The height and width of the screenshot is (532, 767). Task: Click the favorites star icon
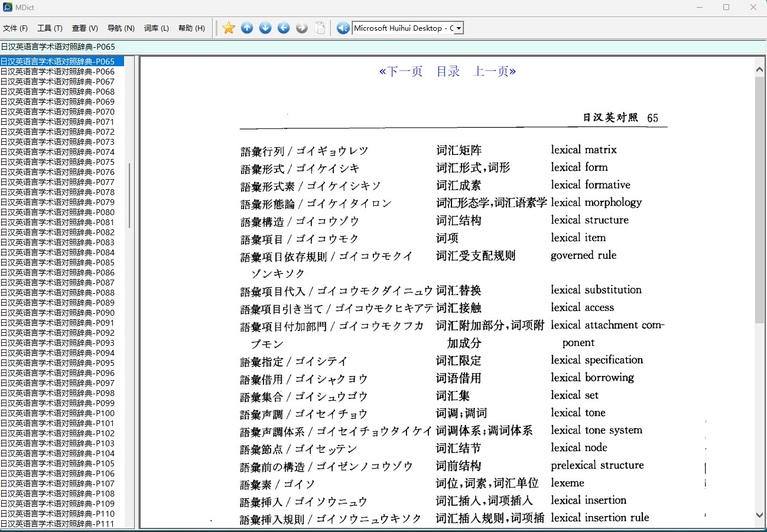click(x=229, y=28)
